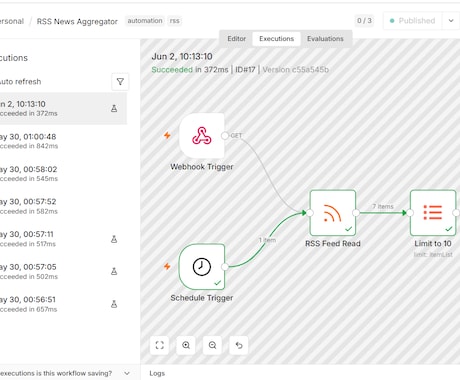Click the RSS News Aggregator workflow name

point(77,22)
